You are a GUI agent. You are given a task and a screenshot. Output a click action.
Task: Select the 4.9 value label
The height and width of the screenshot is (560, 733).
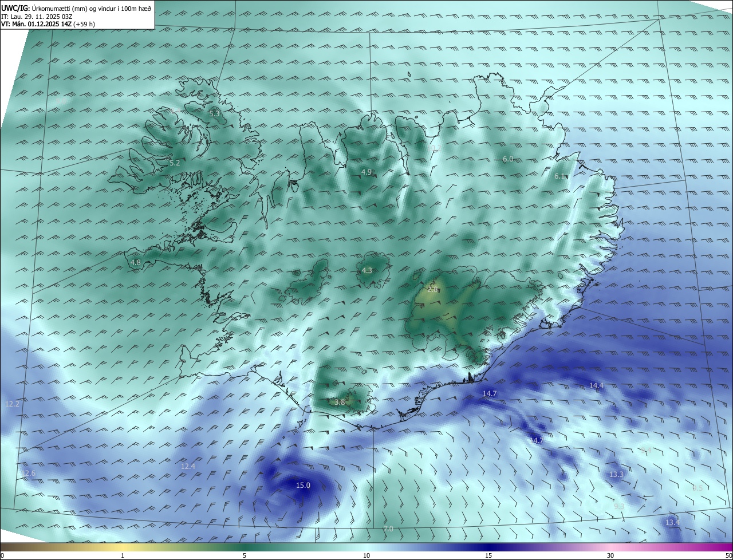tap(366, 172)
